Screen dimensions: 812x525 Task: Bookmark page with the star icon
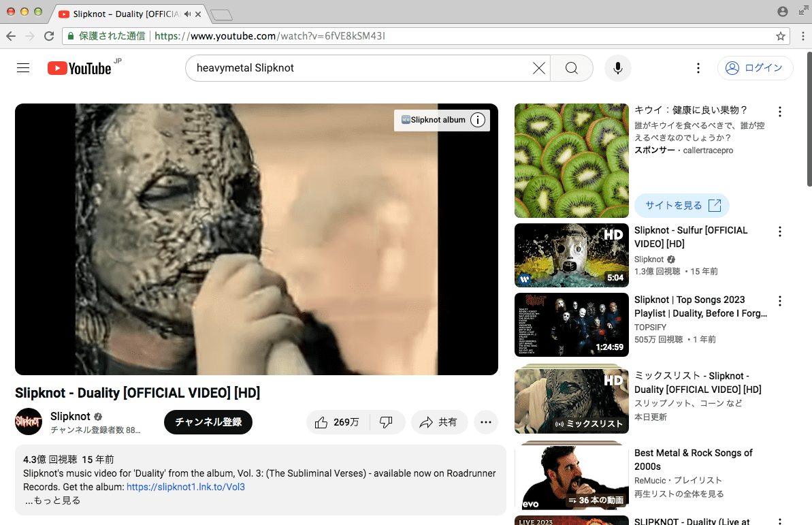pyautogui.click(x=781, y=36)
